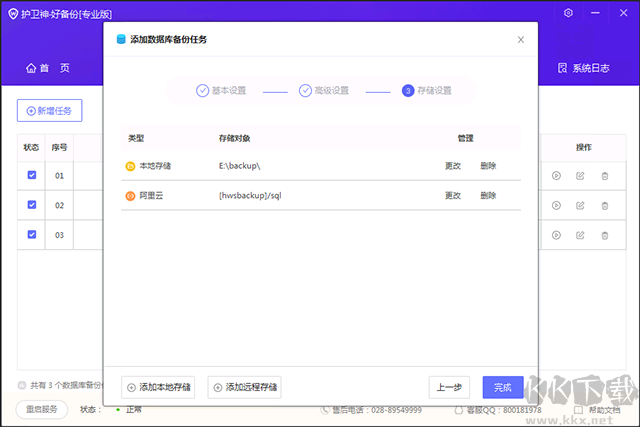Click the 正常 status indicator
Viewport: 640px width, 427px height.
coord(129,409)
